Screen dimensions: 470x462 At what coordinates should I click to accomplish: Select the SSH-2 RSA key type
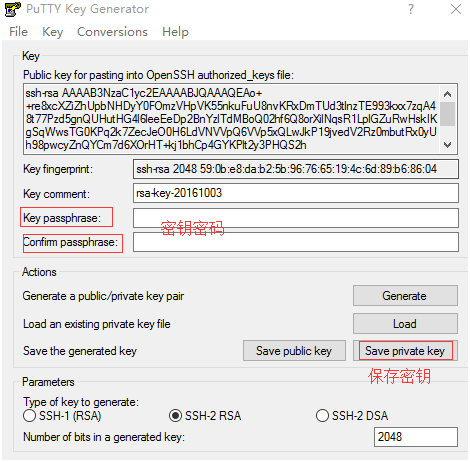click(x=175, y=416)
